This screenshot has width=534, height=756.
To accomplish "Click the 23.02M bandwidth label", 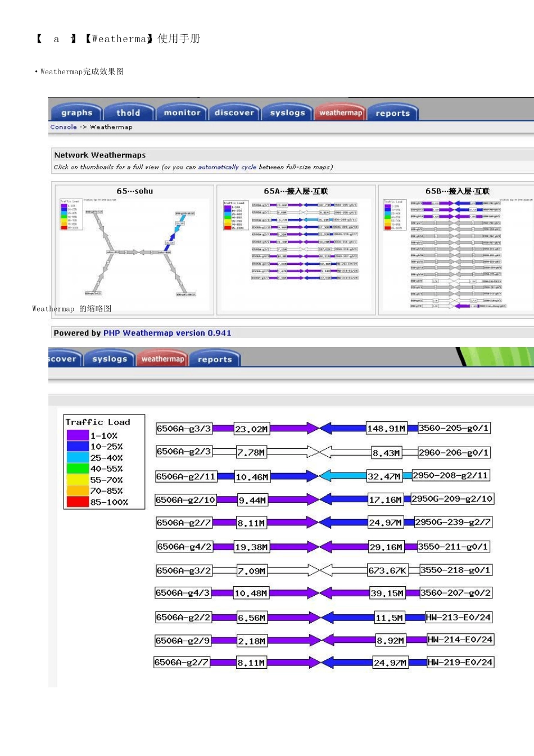I will tap(252, 429).
